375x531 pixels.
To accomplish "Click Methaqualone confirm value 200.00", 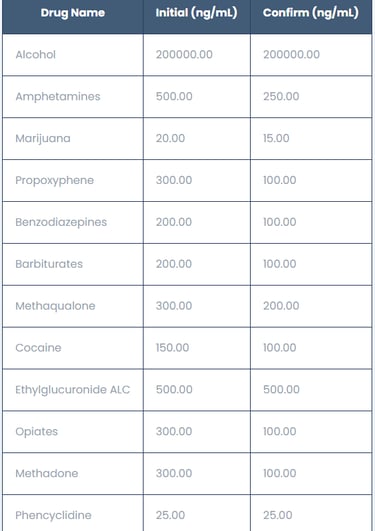I will tap(281, 306).
